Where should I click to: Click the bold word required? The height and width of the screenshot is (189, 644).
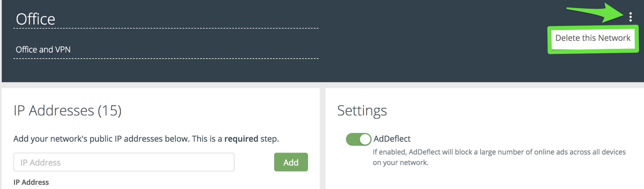click(x=241, y=139)
